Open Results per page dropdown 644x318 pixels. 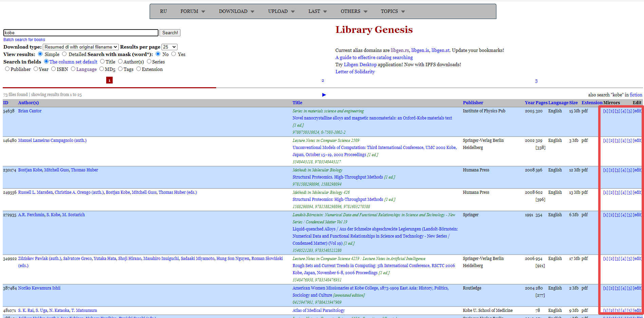169,47
